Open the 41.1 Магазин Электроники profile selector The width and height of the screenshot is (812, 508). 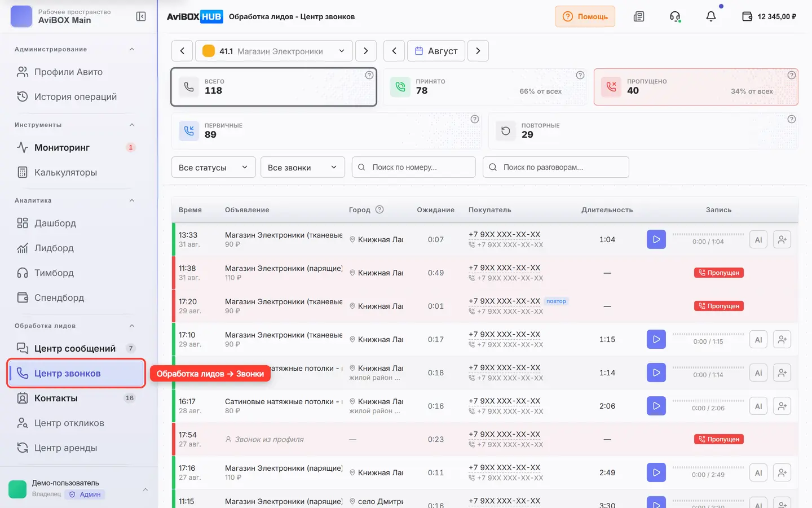(274, 51)
